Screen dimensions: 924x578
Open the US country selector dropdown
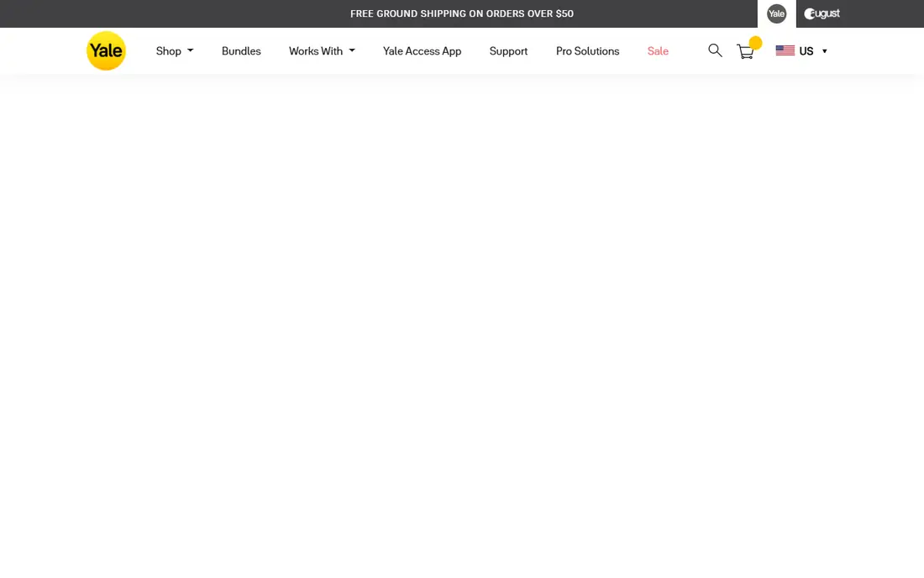801,51
